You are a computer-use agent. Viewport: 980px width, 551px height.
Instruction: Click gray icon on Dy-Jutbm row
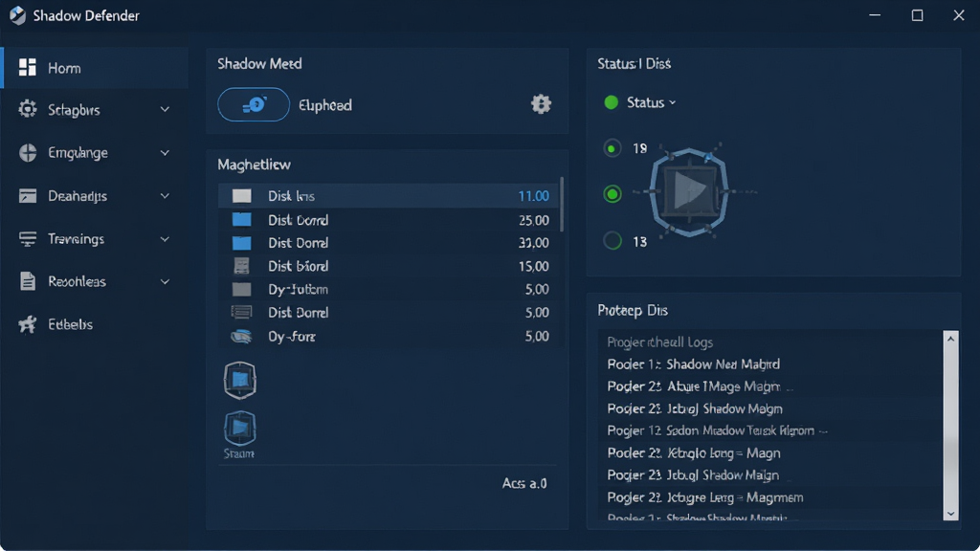coord(241,289)
